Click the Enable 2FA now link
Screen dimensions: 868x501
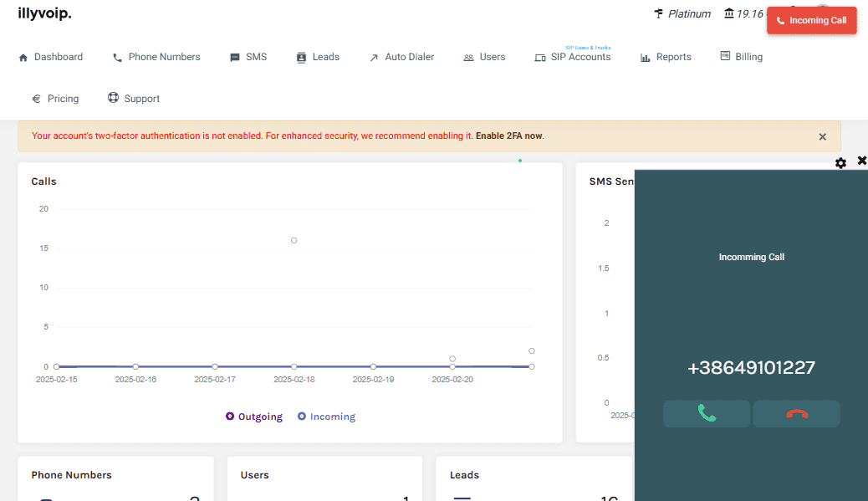(x=508, y=135)
